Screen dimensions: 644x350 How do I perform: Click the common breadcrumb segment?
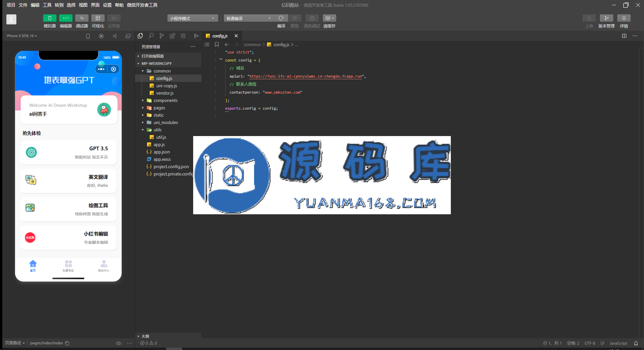tap(252, 44)
